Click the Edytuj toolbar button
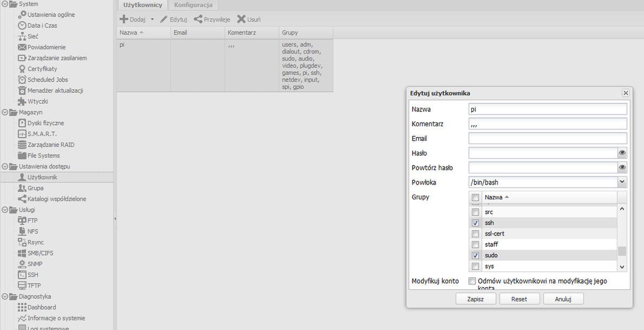644x330 pixels. [x=173, y=20]
